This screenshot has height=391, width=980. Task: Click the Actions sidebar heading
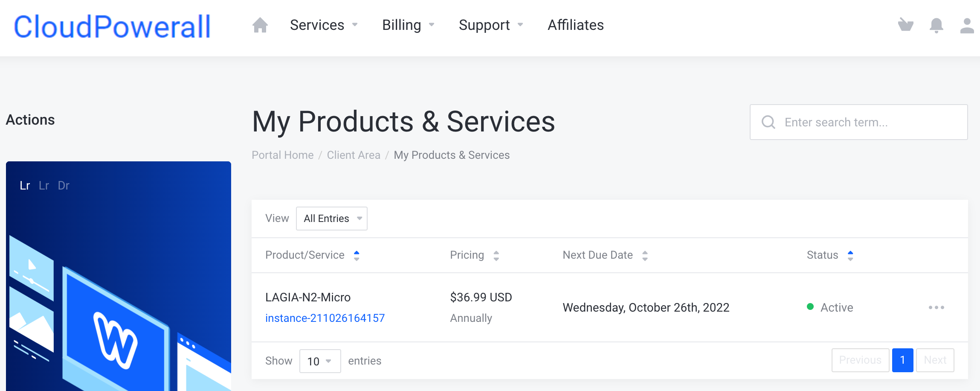(x=30, y=120)
